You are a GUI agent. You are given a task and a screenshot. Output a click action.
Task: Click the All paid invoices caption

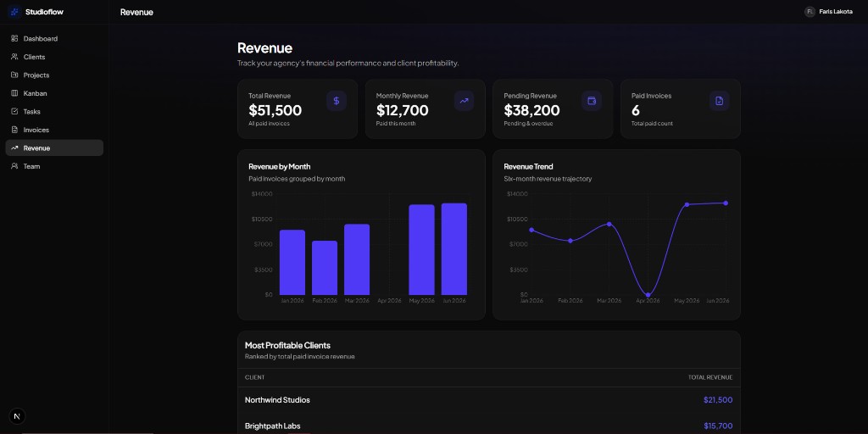(x=269, y=124)
